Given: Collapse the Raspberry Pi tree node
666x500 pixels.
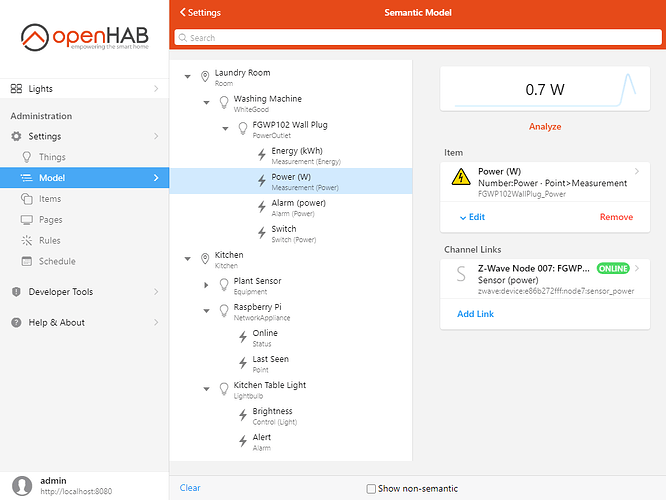Looking at the screenshot, I should pos(206,311).
